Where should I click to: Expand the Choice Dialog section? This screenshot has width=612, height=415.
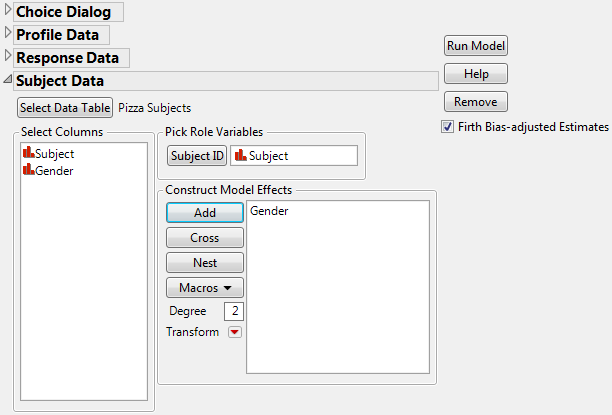[x=8, y=12]
